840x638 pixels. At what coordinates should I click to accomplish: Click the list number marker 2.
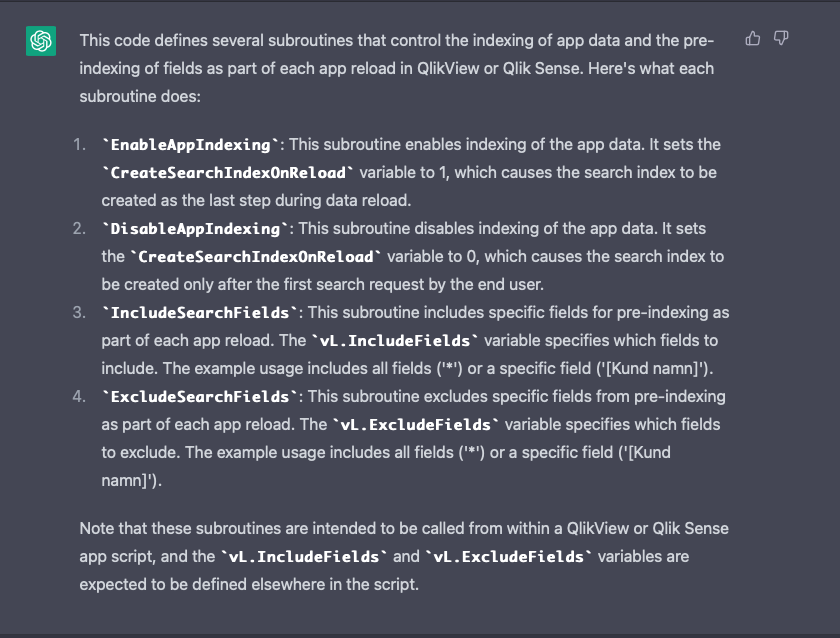[x=79, y=229]
